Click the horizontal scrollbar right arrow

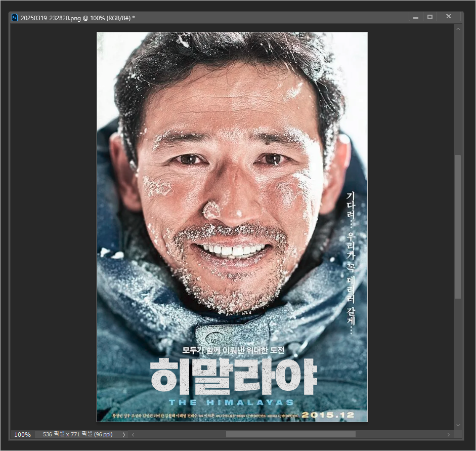[449, 435]
